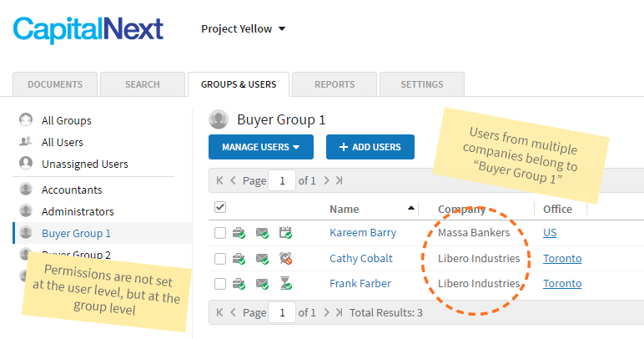644x339 pixels.
Task: Click the Accountants group avatar icon
Action: point(26,190)
